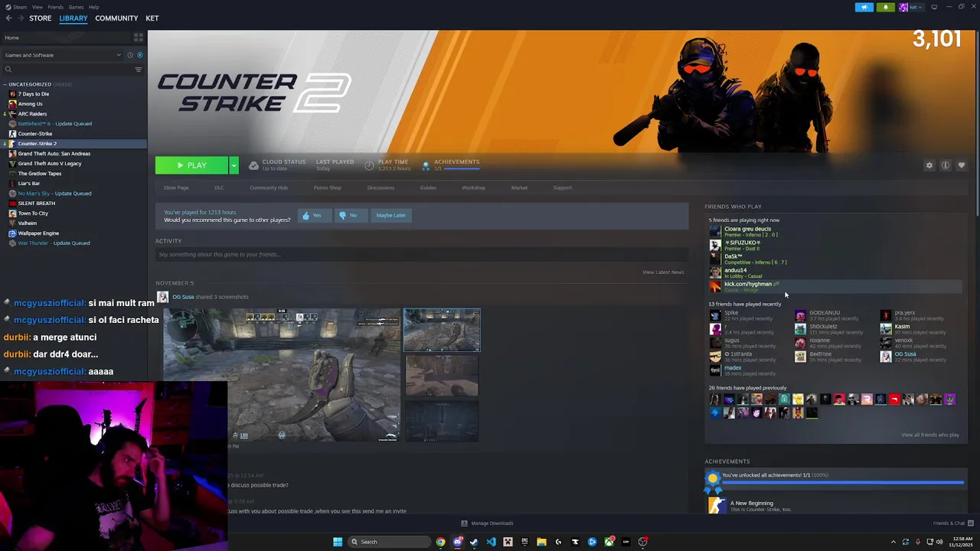This screenshot has width=980, height=551.
Task: Select Battlefield 6 Update Queued entry
Action: (x=54, y=124)
